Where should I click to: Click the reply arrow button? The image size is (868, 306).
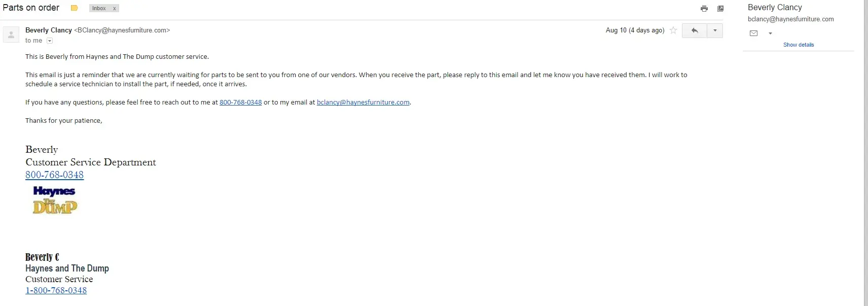click(695, 30)
